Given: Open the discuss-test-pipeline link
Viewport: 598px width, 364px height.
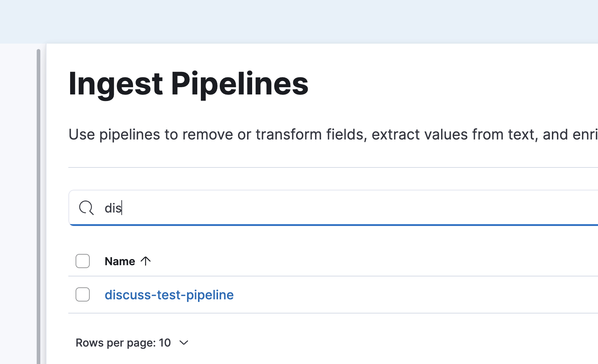Looking at the screenshot, I should [x=169, y=295].
